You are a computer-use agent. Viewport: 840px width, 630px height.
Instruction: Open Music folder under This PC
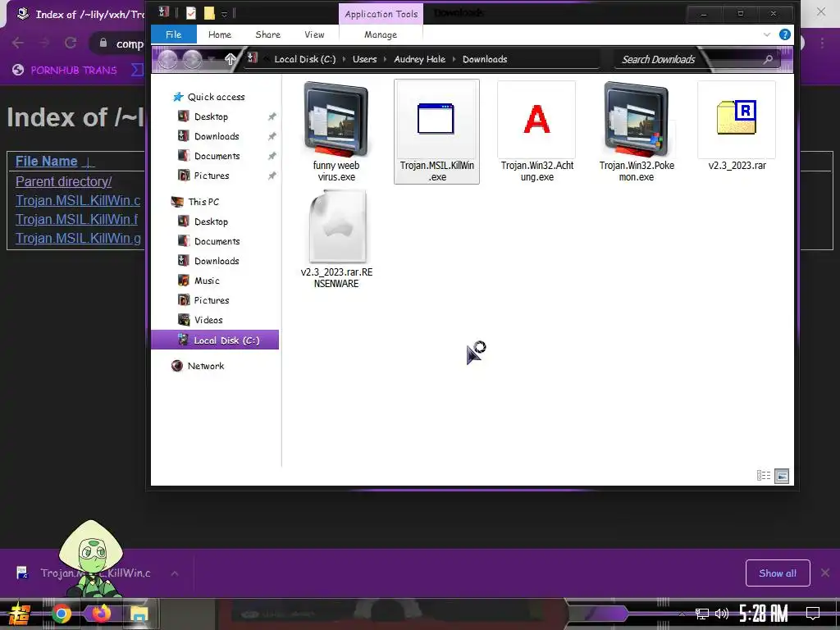pos(207,281)
